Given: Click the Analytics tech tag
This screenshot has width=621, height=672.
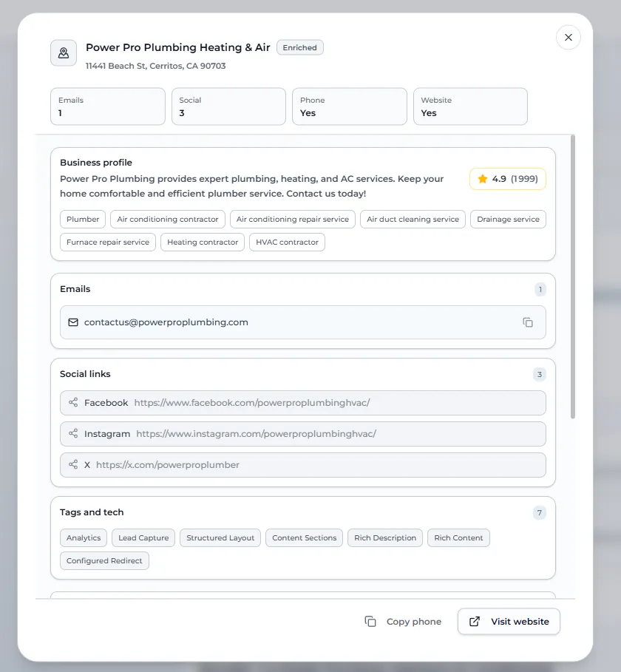Looking at the screenshot, I should click(x=84, y=538).
